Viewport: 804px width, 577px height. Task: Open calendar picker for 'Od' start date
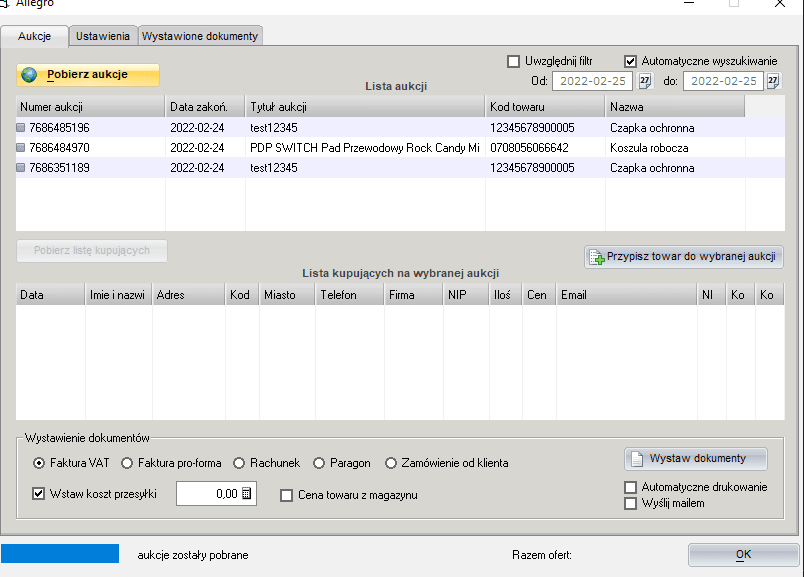(x=645, y=81)
